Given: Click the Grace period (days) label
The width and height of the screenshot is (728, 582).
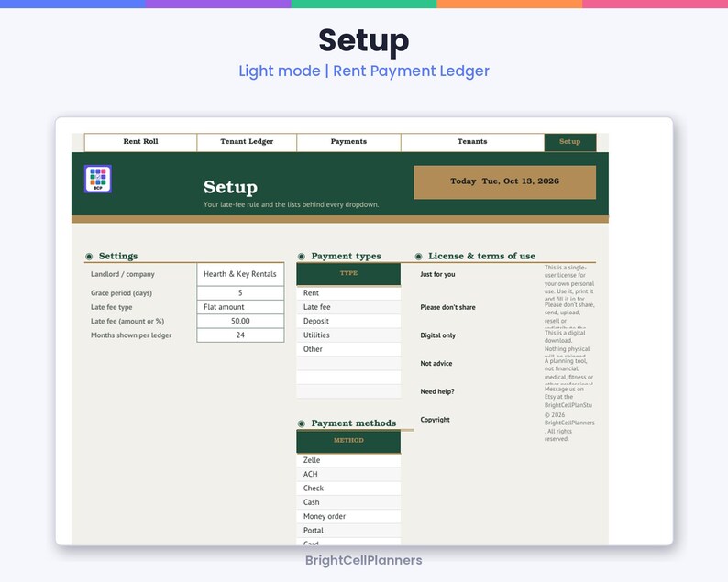Looking at the screenshot, I should [x=121, y=293].
